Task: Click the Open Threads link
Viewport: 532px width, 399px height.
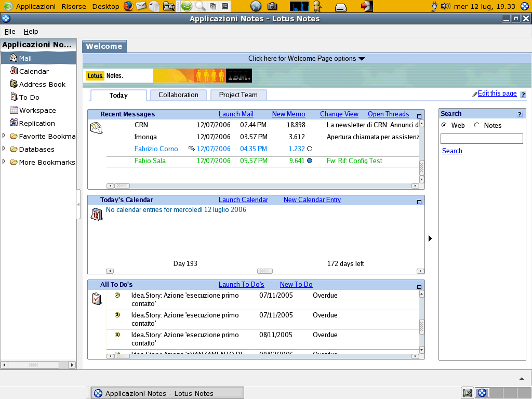Action: point(389,114)
